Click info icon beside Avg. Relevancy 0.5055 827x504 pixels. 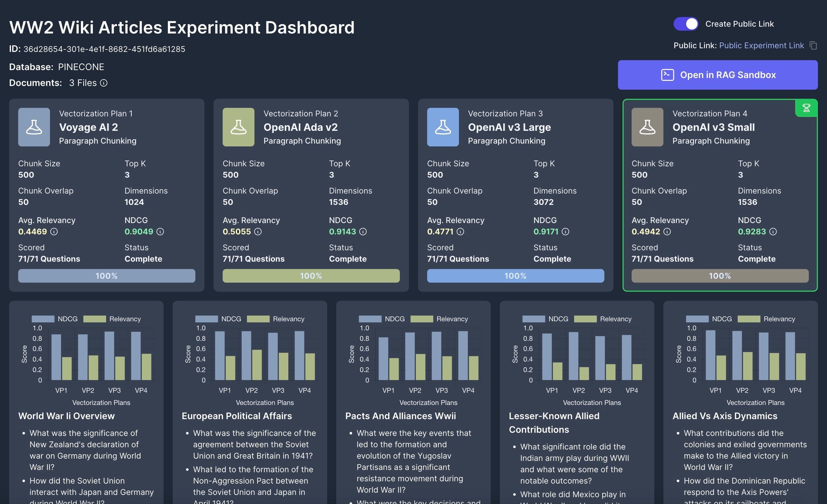258,232
